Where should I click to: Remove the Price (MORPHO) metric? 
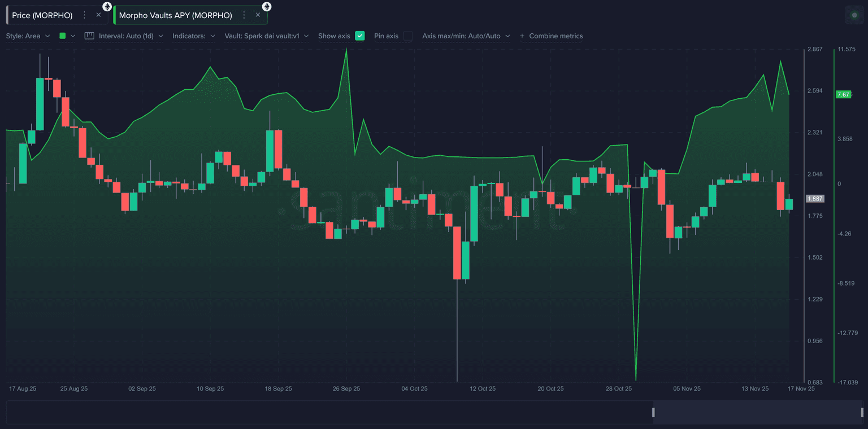(98, 15)
